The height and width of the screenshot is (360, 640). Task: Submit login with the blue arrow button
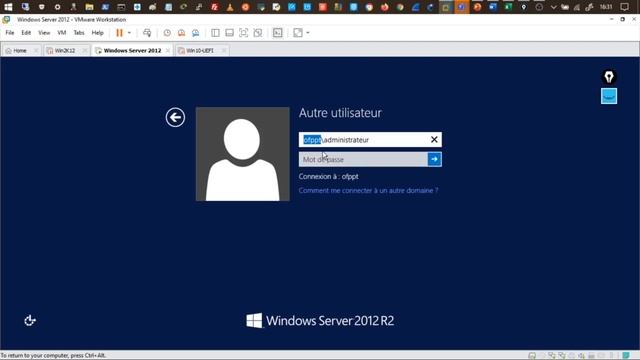pyautogui.click(x=435, y=159)
